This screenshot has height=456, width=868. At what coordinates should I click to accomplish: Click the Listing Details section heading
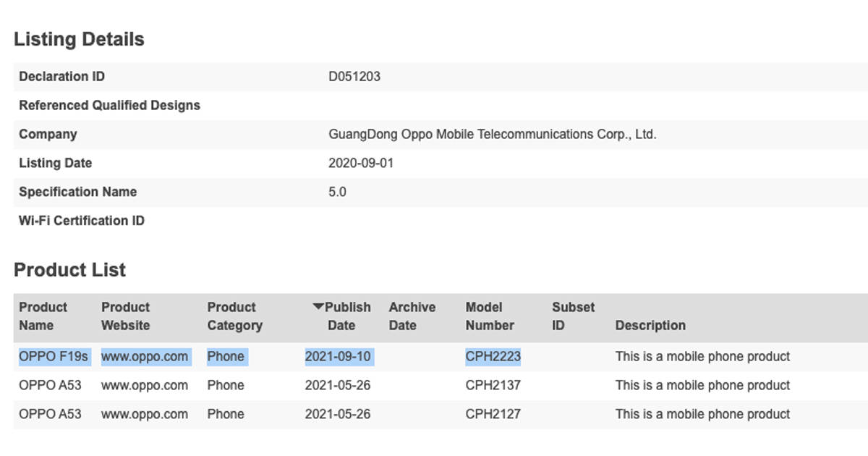[78, 39]
